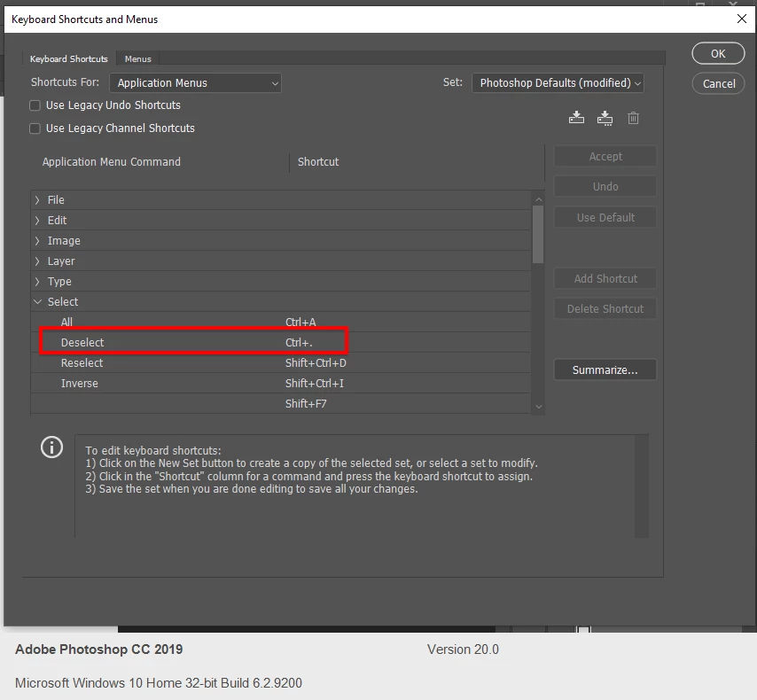This screenshot has height=700, width=757.
Task: Click the Ctrl+. shortcut field
Action: coord(299,342)
